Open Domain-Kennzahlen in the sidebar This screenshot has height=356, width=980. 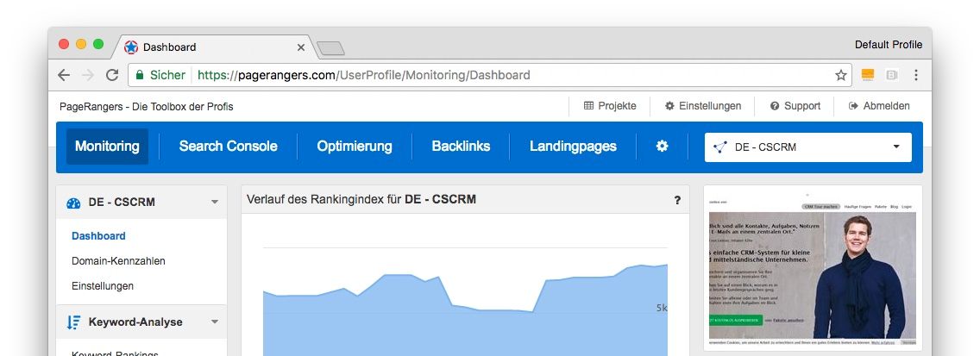(118, 260)
